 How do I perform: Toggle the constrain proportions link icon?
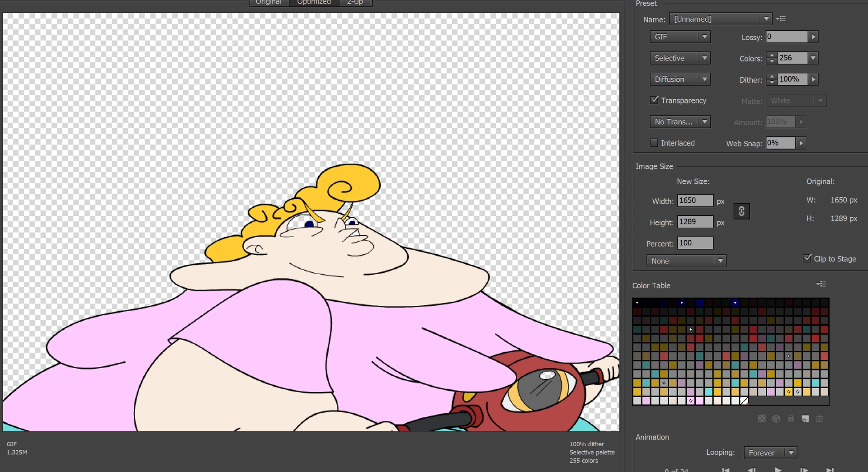point(741,211)
